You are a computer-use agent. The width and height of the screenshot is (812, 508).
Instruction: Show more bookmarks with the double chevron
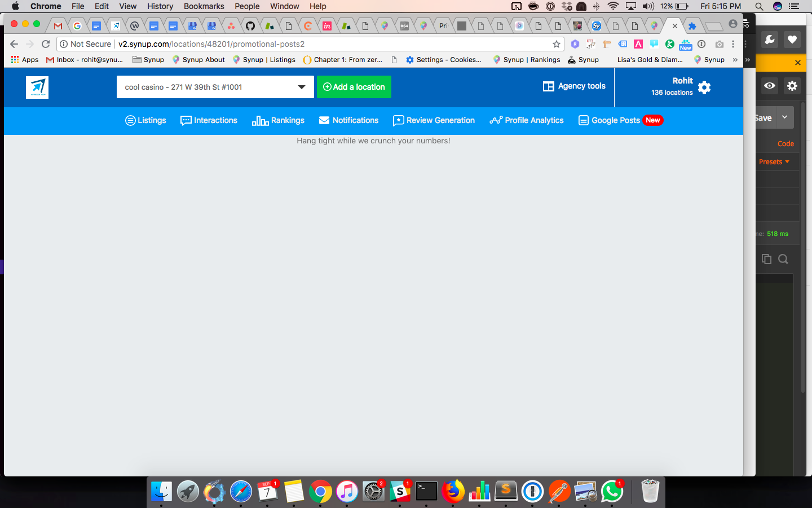click(x=735, y=60)
